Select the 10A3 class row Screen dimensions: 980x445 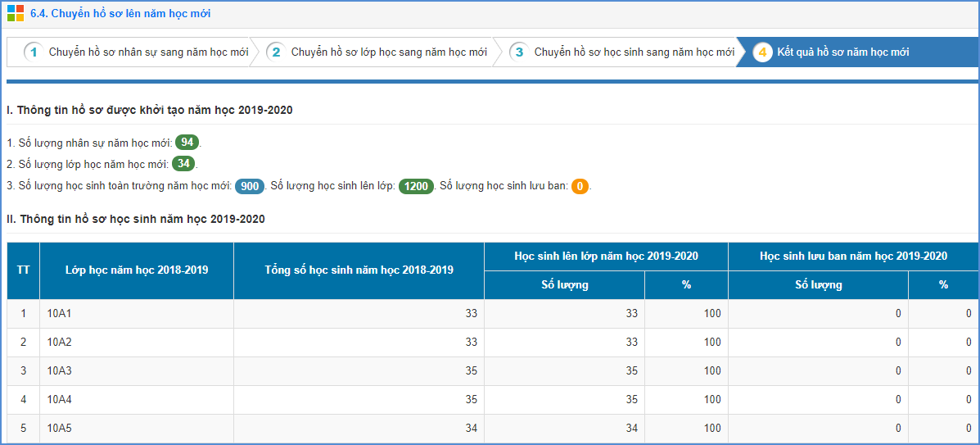[x=60, y=370]
